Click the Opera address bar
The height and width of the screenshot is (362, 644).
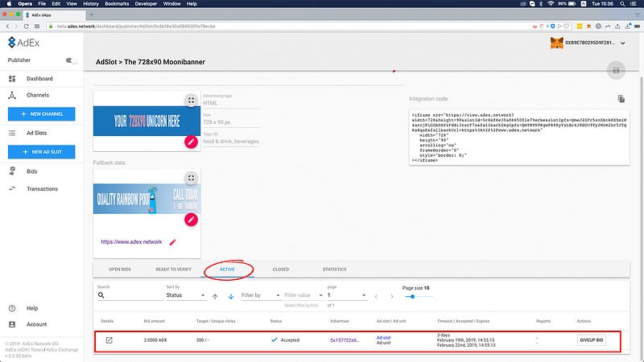(x=287, y=27)
